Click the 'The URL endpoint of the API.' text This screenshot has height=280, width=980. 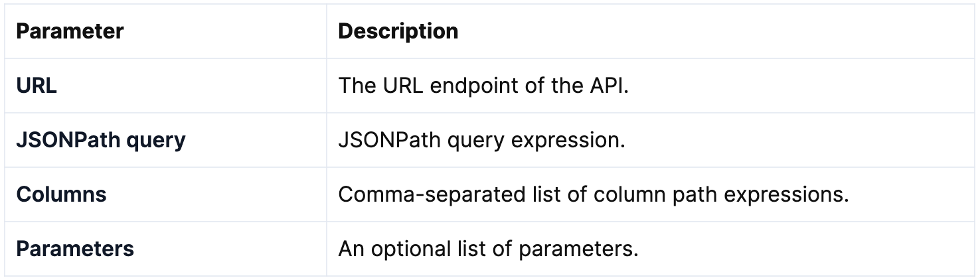[x=483, y=86]
